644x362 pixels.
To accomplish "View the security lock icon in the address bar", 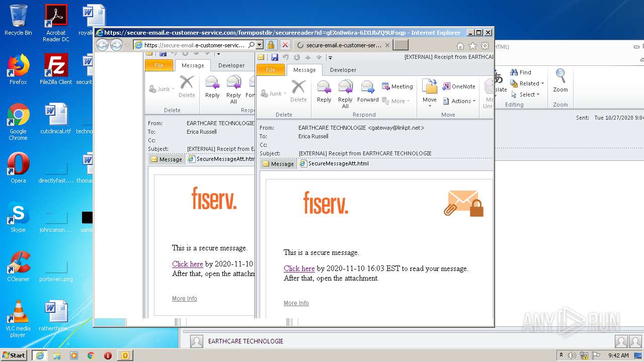I will click(x=271, y=45).
